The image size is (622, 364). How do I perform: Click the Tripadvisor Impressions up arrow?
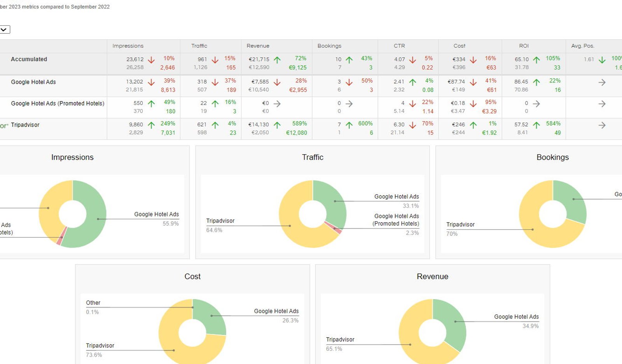[151, 125]
